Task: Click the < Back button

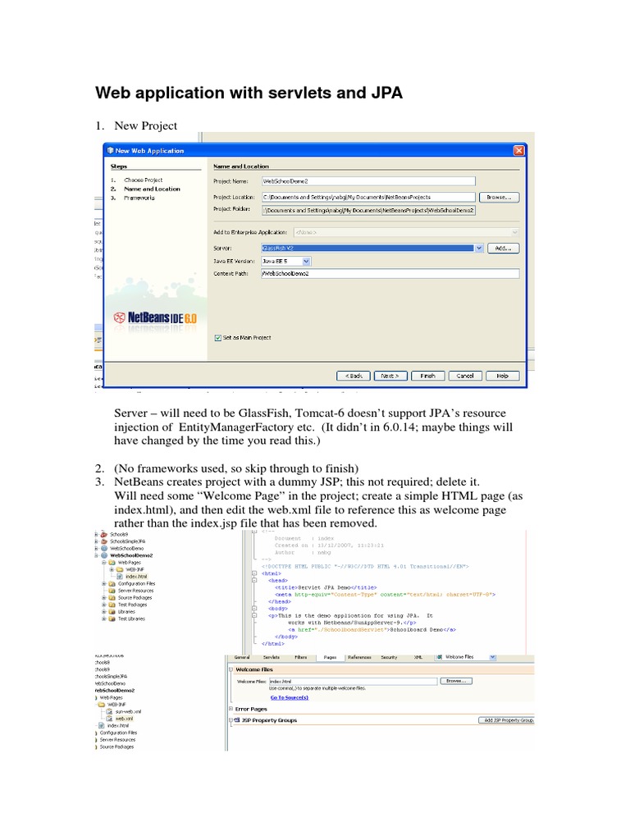Action: pos(353,376)
